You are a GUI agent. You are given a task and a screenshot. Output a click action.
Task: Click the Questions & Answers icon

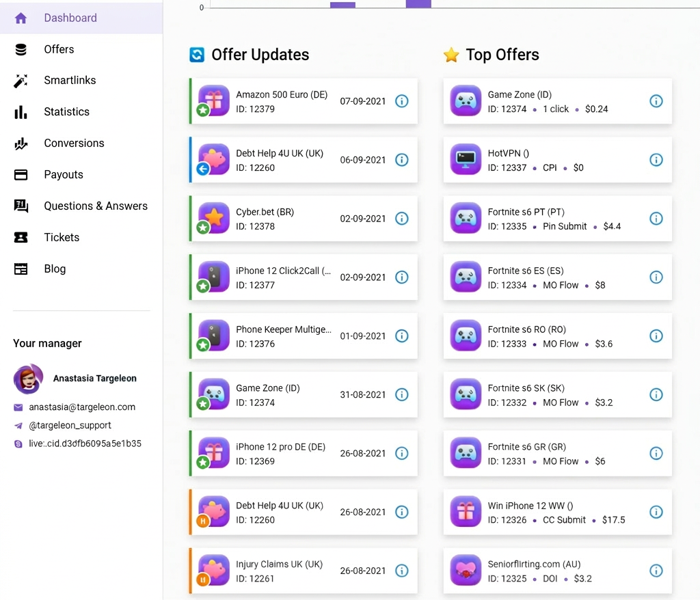coord(21,206)
